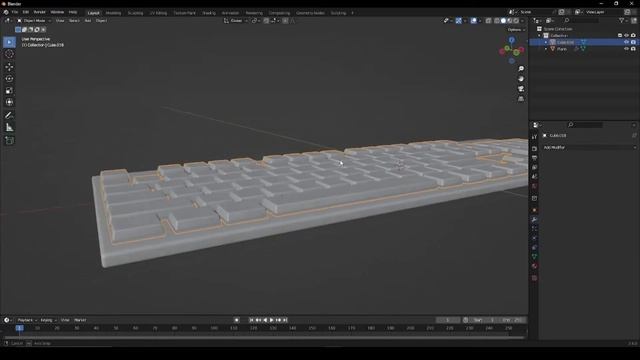Open the Object Data properties green triangle tab
Image resolution: width=640 pixels, height=360 pixels.
tap(534, 257)
